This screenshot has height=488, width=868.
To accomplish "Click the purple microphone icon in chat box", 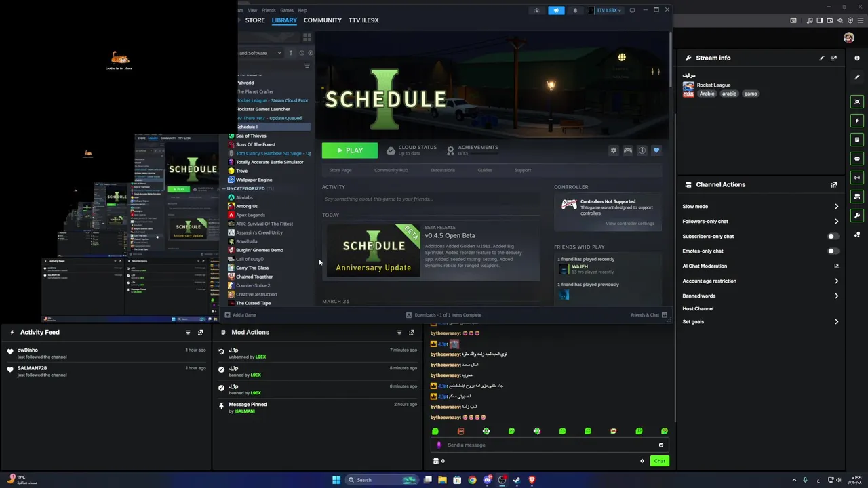I will point(439,445).
